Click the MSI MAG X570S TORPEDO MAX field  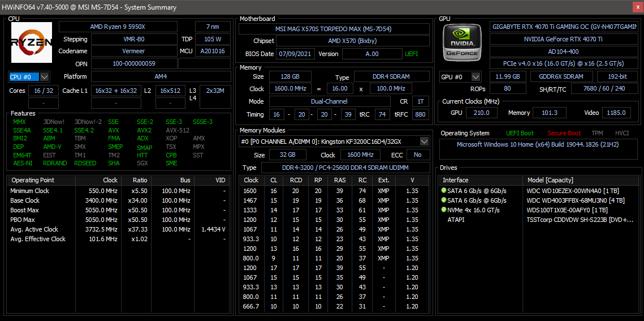(x=334, y=29)
